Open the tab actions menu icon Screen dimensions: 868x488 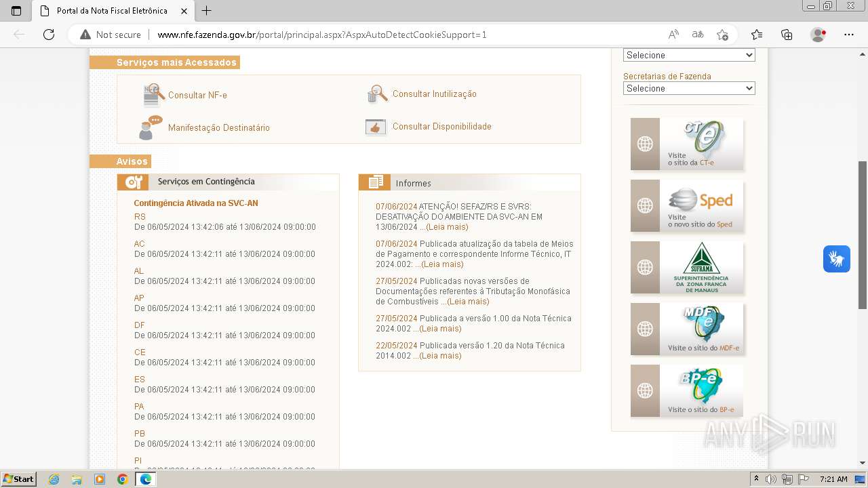pyautogui.click(x=16, y=11)
